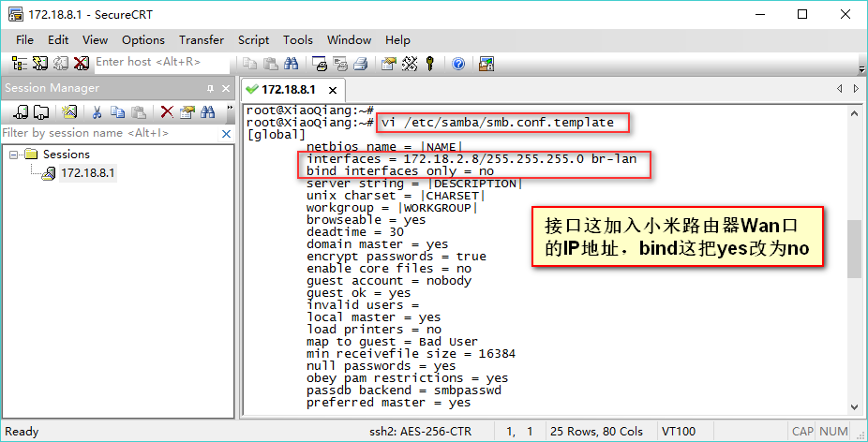The image size is (868, 442).
Task: Open Find binoculars in main toolbar
Action: (x=291, y=65)
